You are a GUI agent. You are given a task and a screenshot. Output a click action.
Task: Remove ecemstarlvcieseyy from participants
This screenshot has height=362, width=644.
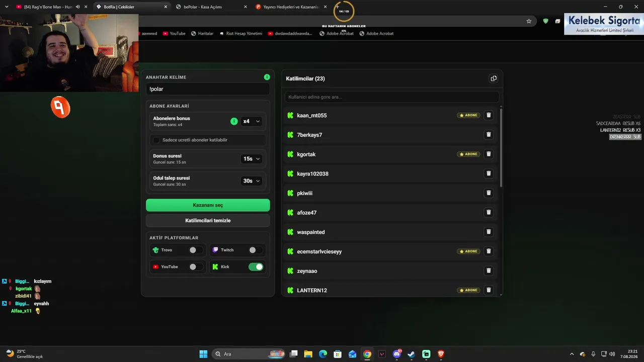pos(488,251)
